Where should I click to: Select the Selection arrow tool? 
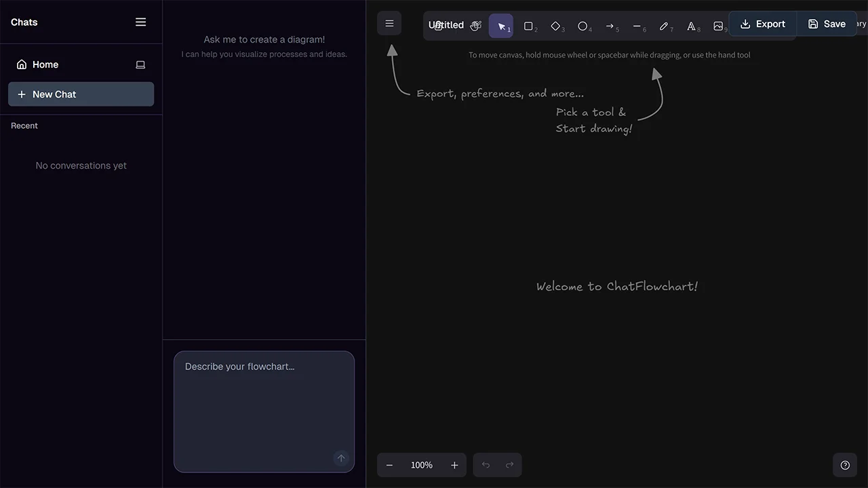click(x=501, y=26)
